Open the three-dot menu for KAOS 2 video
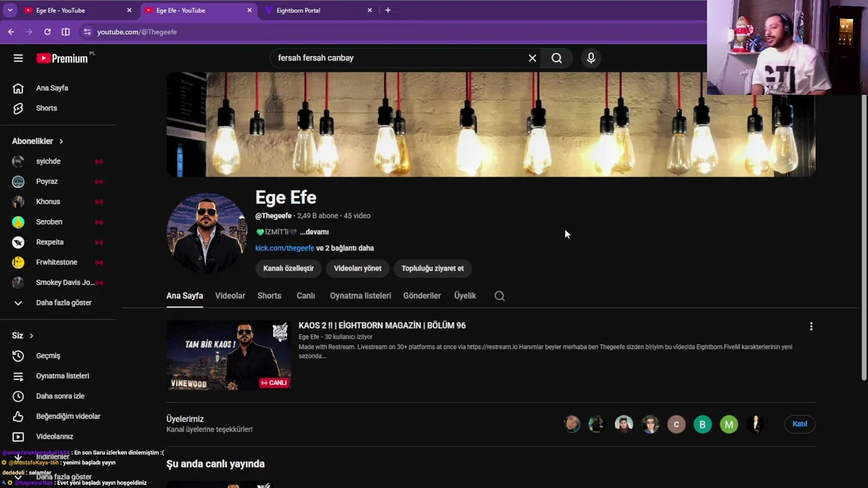The height and width of the screenshot is (488, 868). pyautogui.click(x=811, y=327)
